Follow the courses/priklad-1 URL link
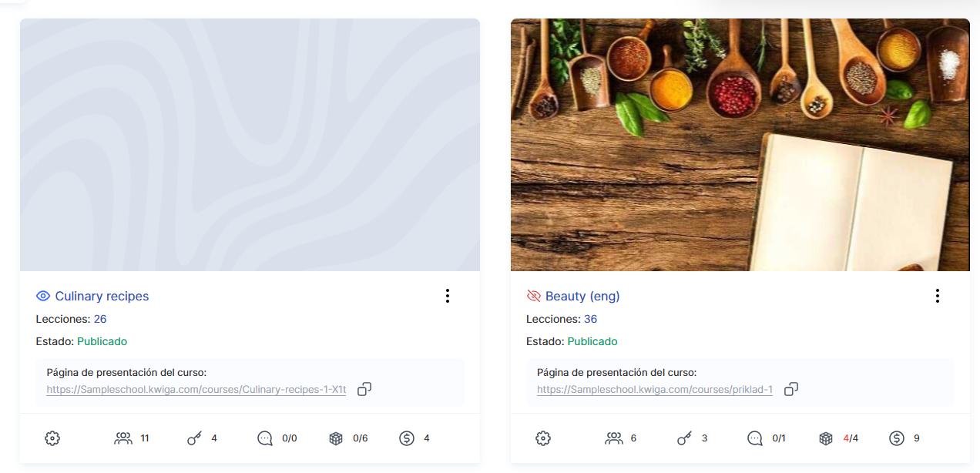This screenshot has width=980, height=473. [655, 390]
